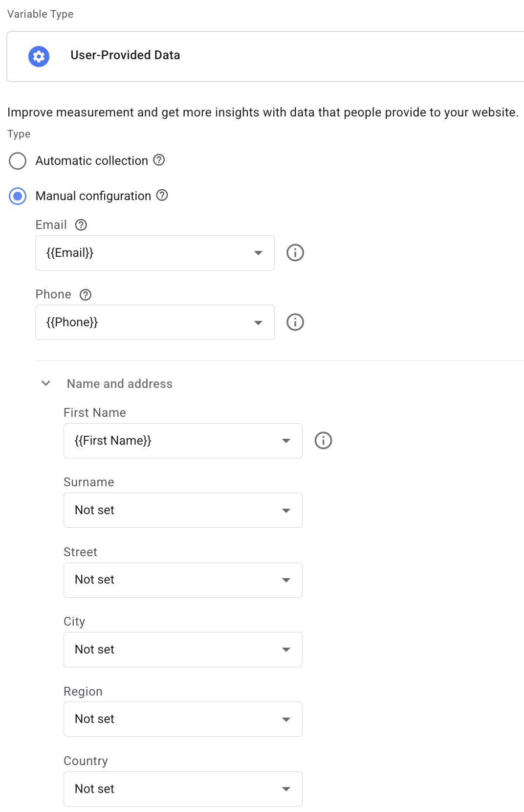View info icon next to First Name dropdown
Image resolution: width=524 pixels, height=812 pixels.
pos(323,440)
